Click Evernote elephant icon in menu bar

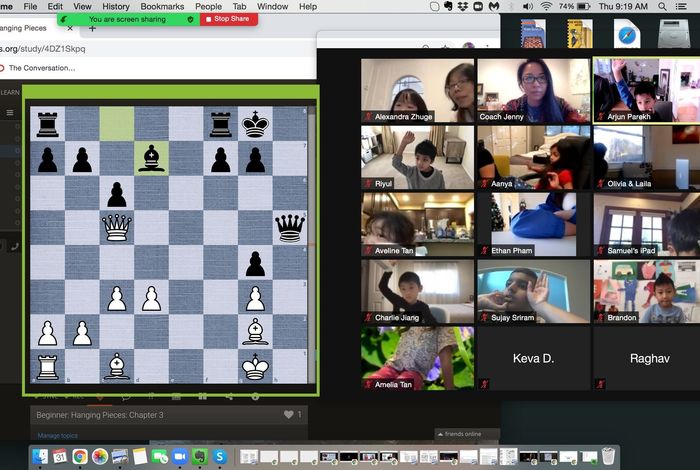[448, 6]
